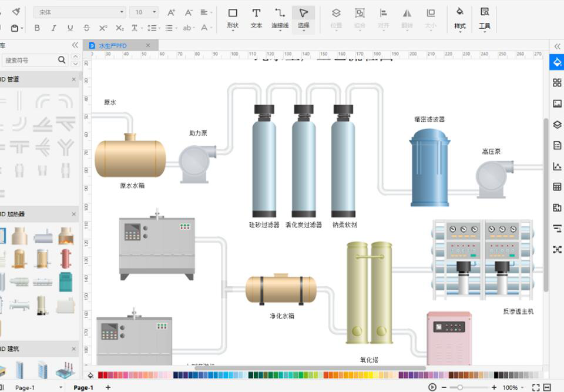
Task: Add a new page with plus button
Action: tap(108, 387)
